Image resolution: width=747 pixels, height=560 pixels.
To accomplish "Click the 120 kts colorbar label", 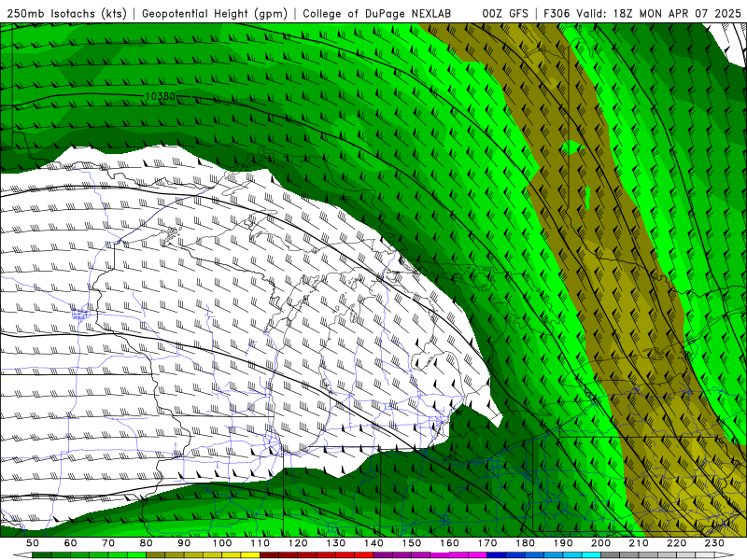I will click(x=298, y=543).
